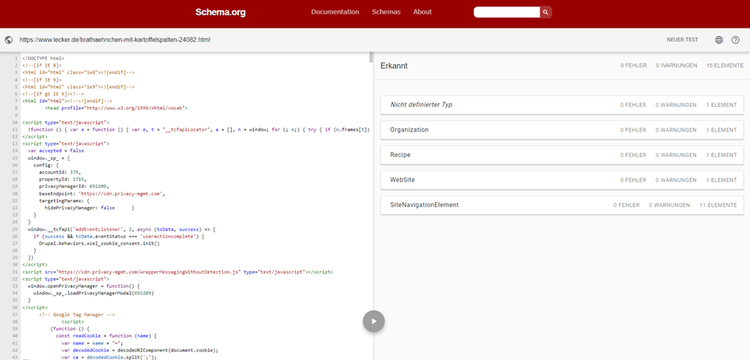Expand the Recipe result row
This screenshot has width=750, height=360.
562,155
